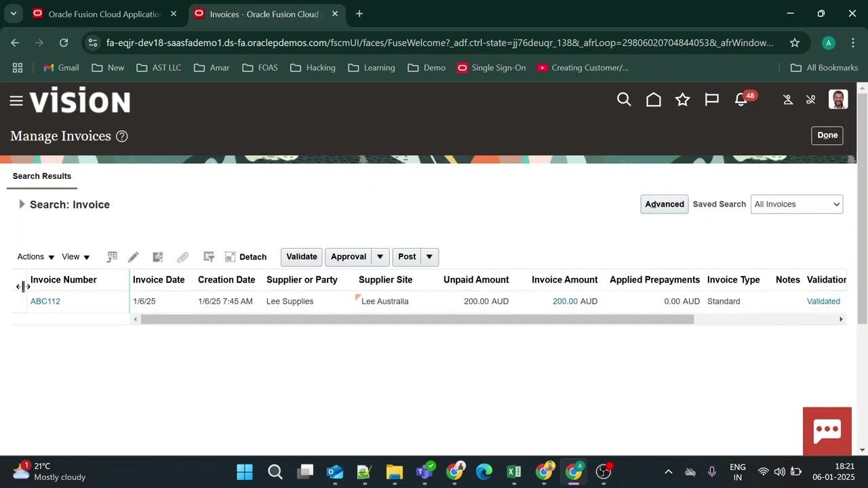Click the Done button
868x488 pixels.
pyautogui.click(x=827, y=136)
